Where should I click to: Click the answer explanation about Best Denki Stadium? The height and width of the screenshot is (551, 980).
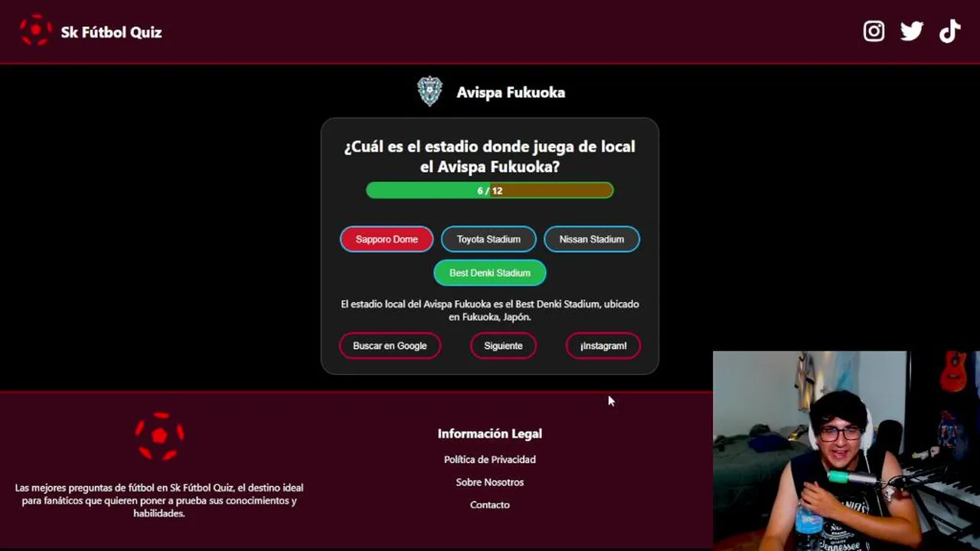coord(490,310)
